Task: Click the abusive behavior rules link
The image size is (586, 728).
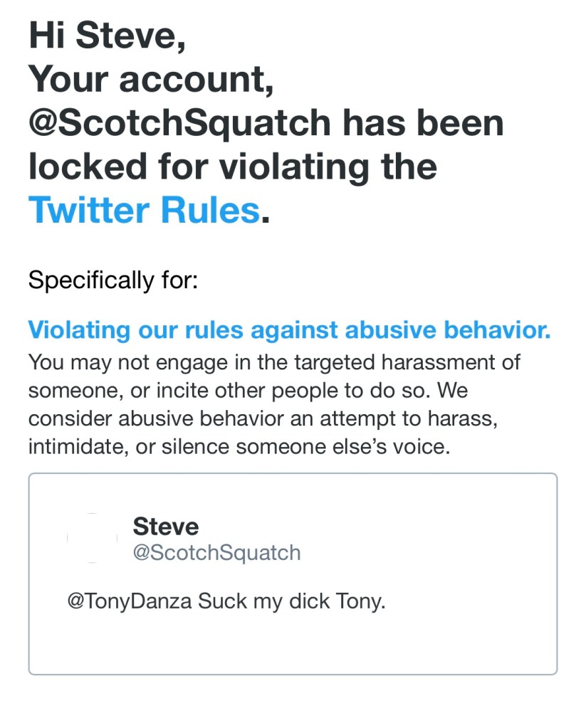Action: click(x=289, y=330)
